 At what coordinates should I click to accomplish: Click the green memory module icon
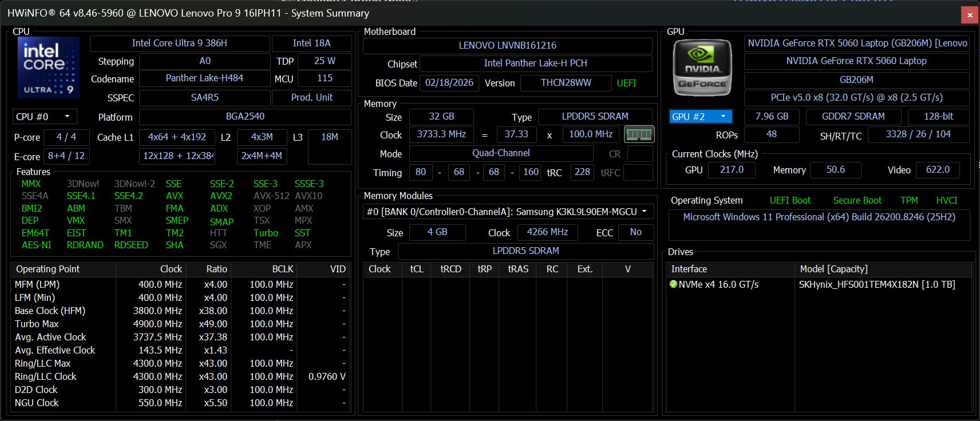(639, 134)
